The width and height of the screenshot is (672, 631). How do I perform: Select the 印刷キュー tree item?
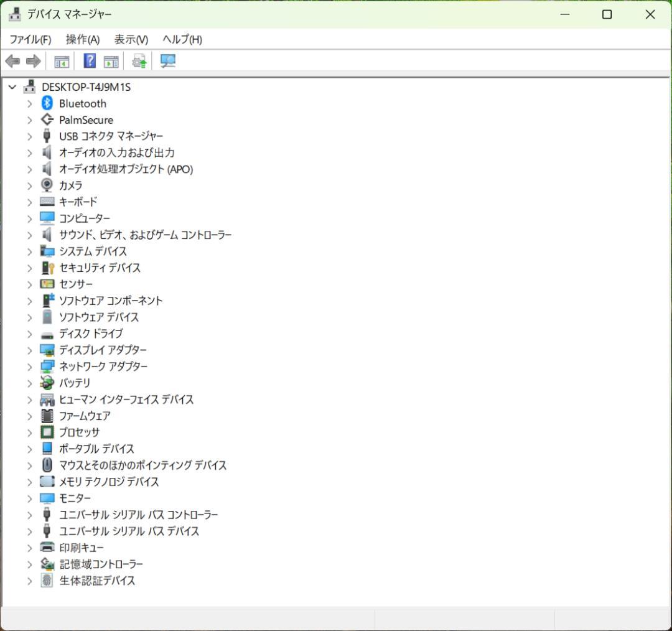coord(82,548)
